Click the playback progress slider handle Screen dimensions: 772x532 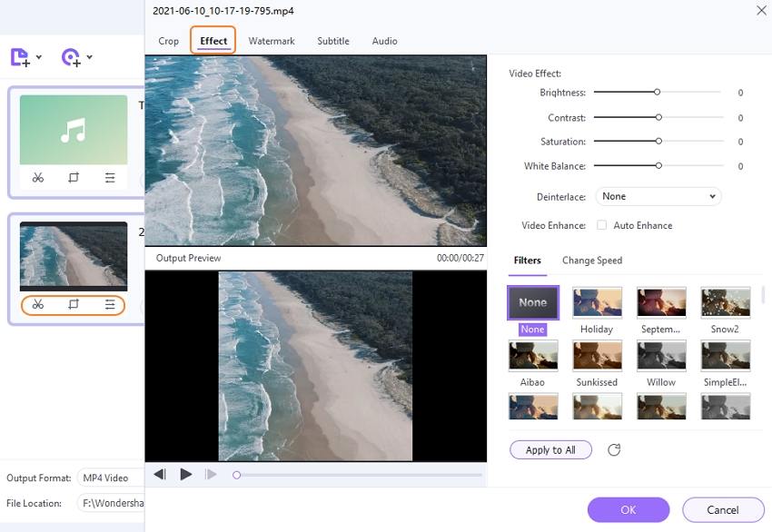236,475
